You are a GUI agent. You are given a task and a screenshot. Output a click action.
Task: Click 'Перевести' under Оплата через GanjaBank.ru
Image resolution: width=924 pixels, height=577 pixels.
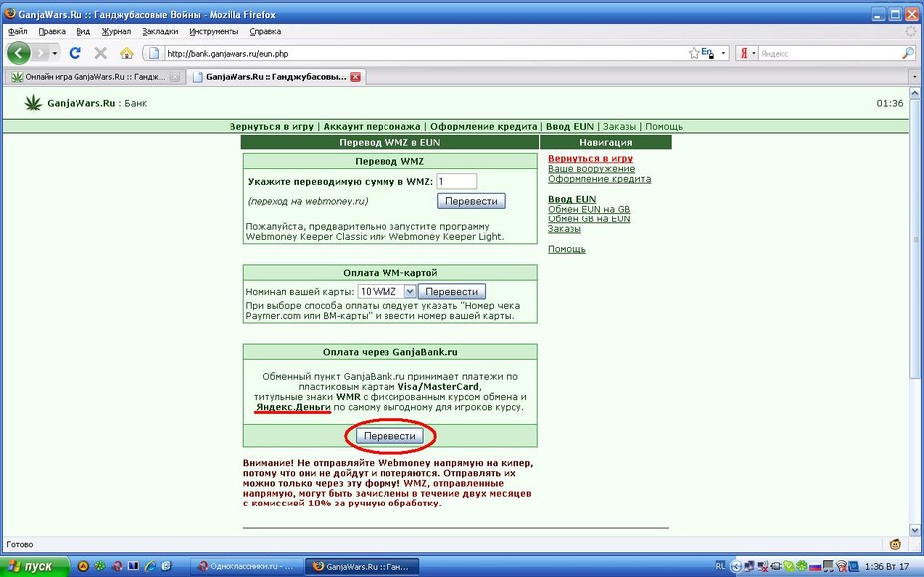389,436
